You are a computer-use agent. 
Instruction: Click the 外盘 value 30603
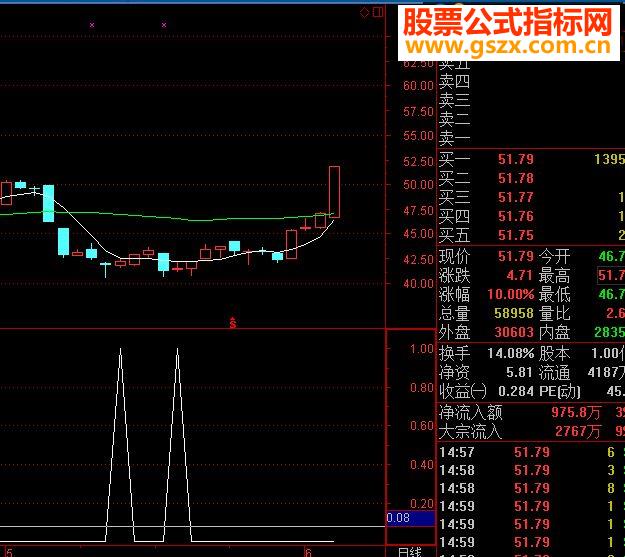coord(514,332)
